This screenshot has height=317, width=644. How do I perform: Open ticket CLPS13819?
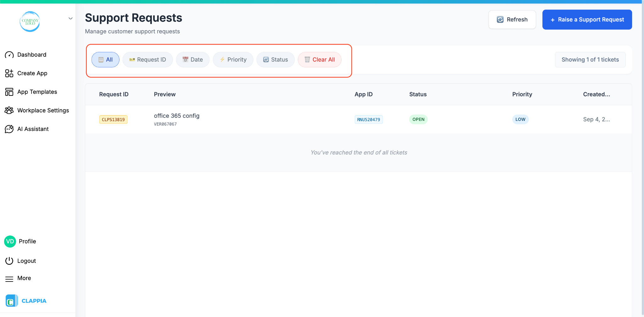click(x=113, y=120)
